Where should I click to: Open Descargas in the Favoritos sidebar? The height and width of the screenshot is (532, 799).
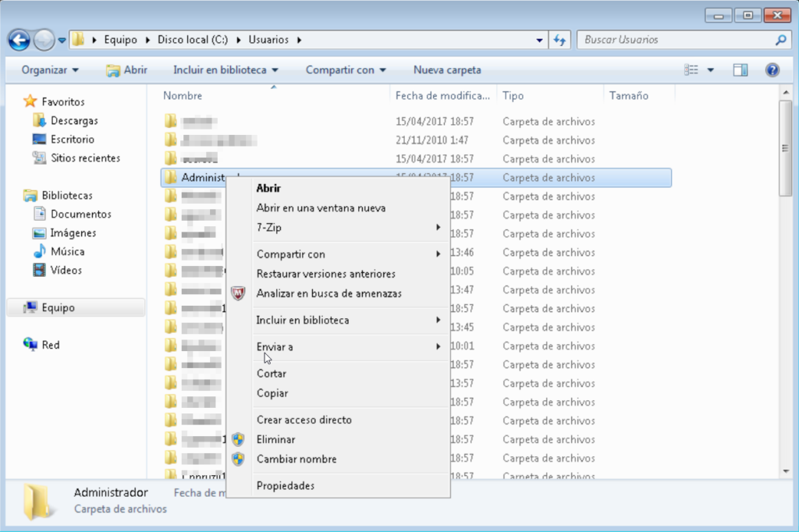[74, 121]
